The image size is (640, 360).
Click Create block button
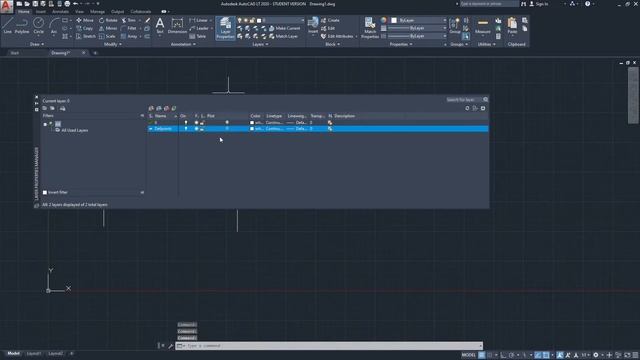(x=331, y=20)
